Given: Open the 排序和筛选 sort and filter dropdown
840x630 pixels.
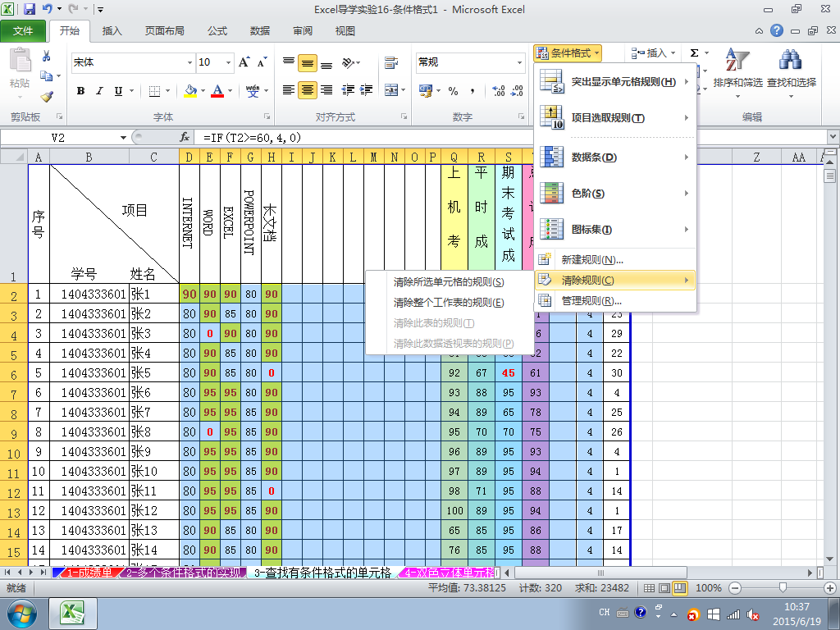Looking at the screenshot, I should point(737,73).
